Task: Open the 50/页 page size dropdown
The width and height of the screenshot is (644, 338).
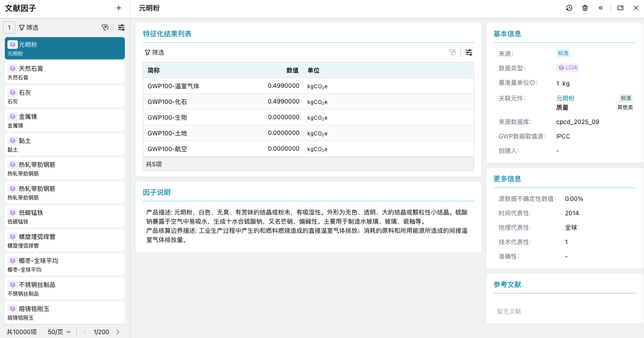Action: coord(59,331)
